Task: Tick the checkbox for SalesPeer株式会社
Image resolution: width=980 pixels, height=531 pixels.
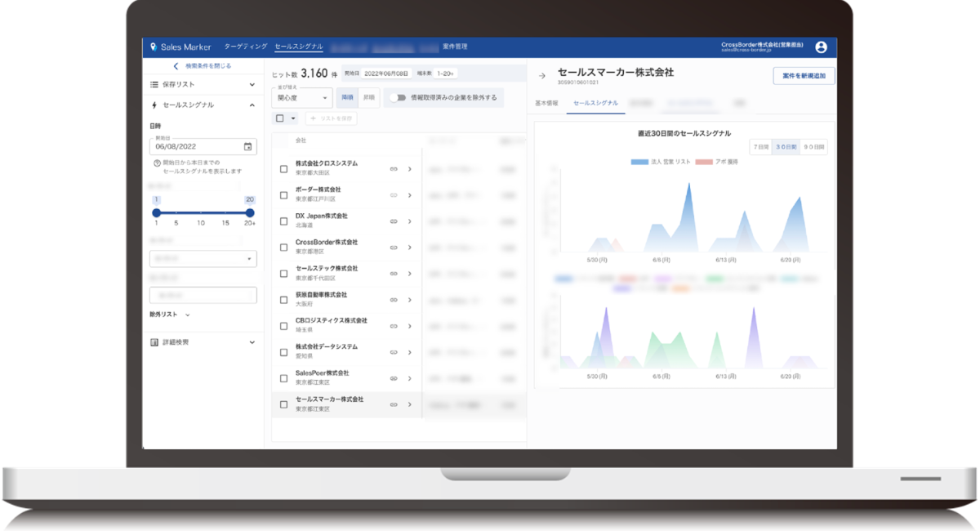Action: pyautogui.click(x=283, y=378)
